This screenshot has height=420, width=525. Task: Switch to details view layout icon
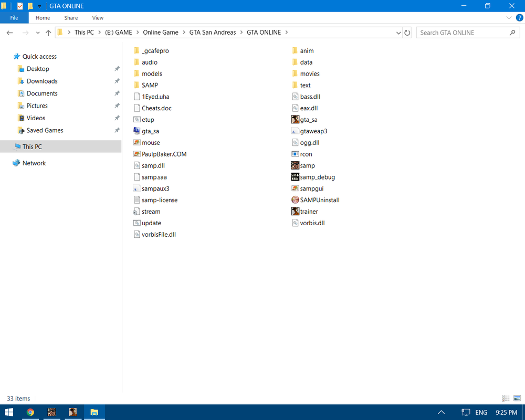[506, 398]
